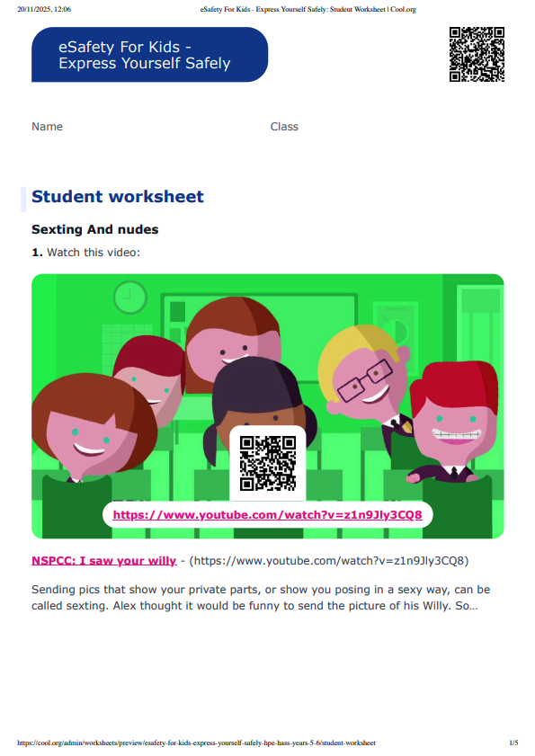Viewport: 535px width, 756px height.
Task: Open the YouTube link inside the video image
Action: (267, 515)
